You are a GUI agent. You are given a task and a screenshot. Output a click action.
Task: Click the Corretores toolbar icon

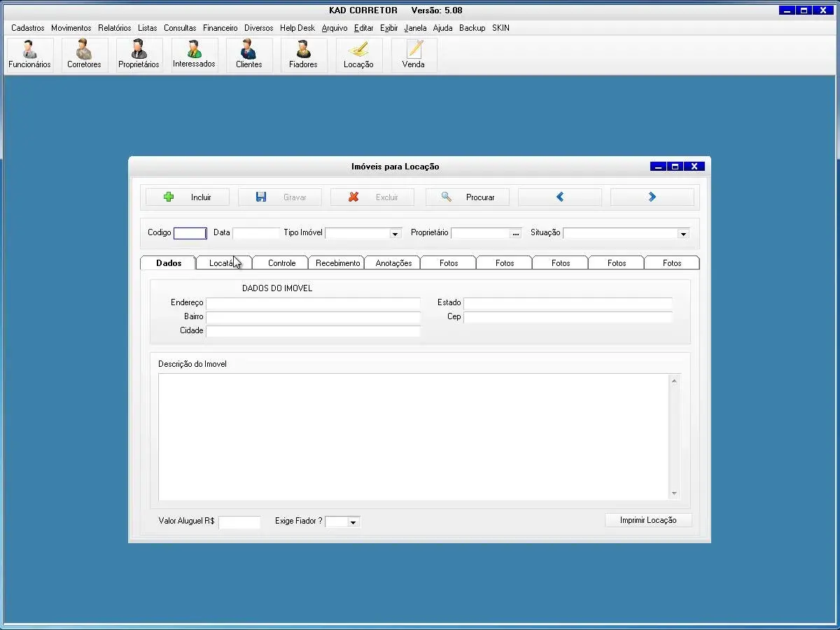pos(84,55)
